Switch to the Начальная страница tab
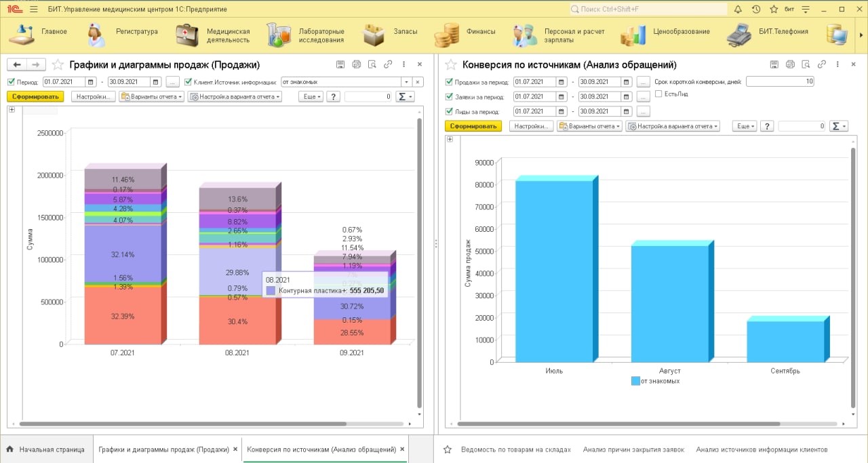This screenshot has height=463, width=868. pyautogui.click(x=45, y=449)
